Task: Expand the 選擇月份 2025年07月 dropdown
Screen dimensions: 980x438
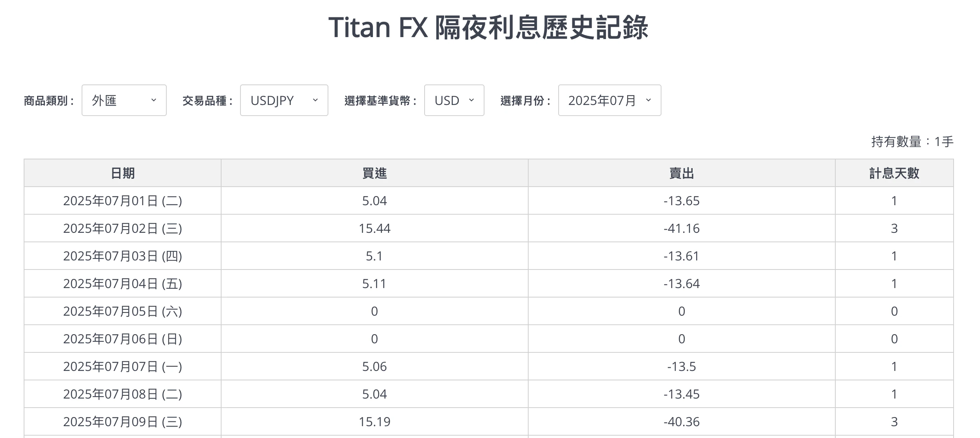Action: click(x=609, y=100)
